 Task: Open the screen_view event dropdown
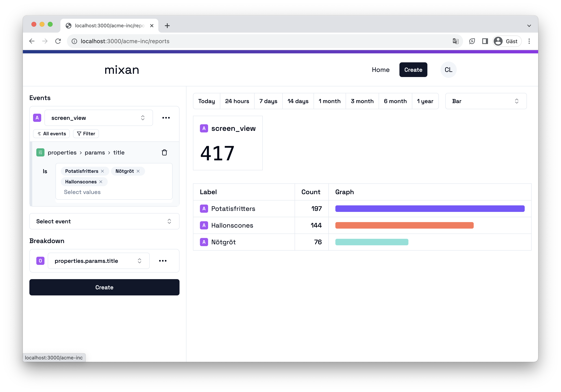(99, 118)
